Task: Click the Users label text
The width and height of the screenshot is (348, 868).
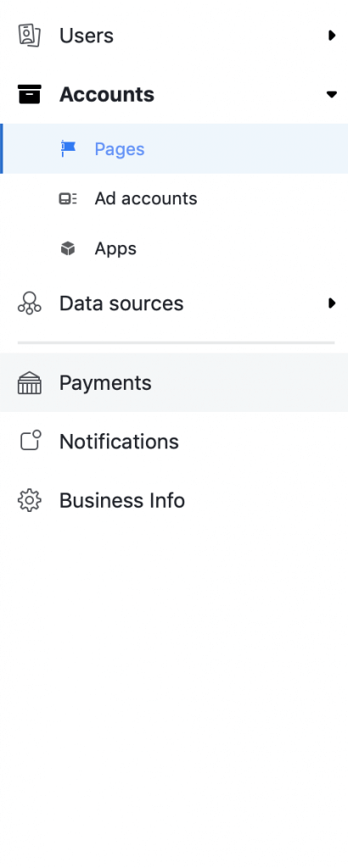Action: pos(87,36)
